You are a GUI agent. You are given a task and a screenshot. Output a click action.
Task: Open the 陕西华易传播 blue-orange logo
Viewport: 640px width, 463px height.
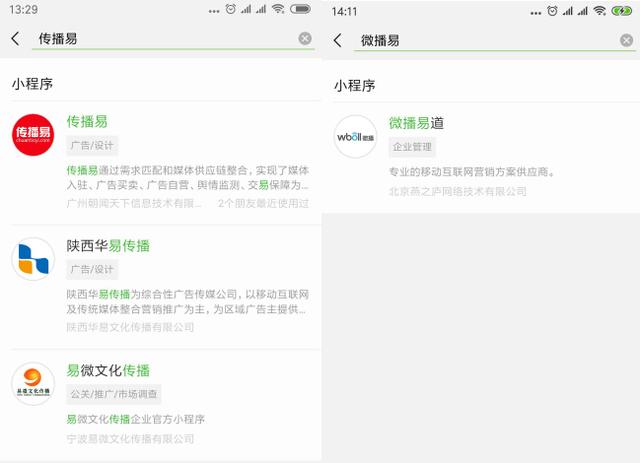tap(33, 259)
